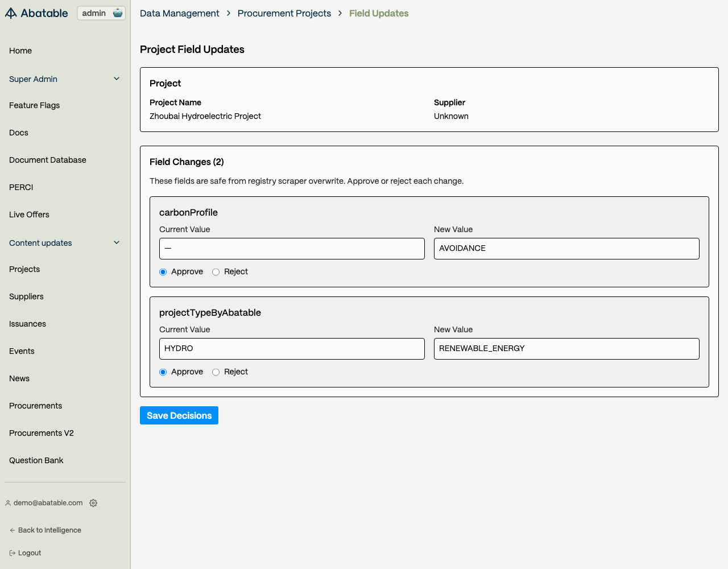The height and width of the screenshot is (569, 728).
Task: Select Reject for projectTypeByAbatable change
Action: (216, 372)
